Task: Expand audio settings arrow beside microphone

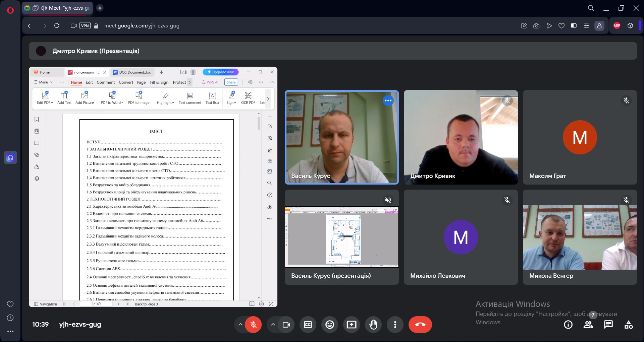Action: (x=240, y=324)
